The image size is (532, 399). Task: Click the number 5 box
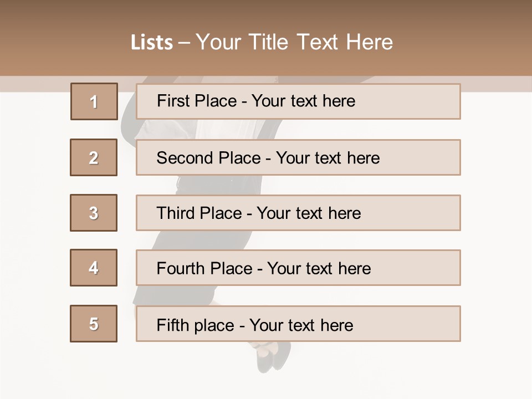coord(94,324)
